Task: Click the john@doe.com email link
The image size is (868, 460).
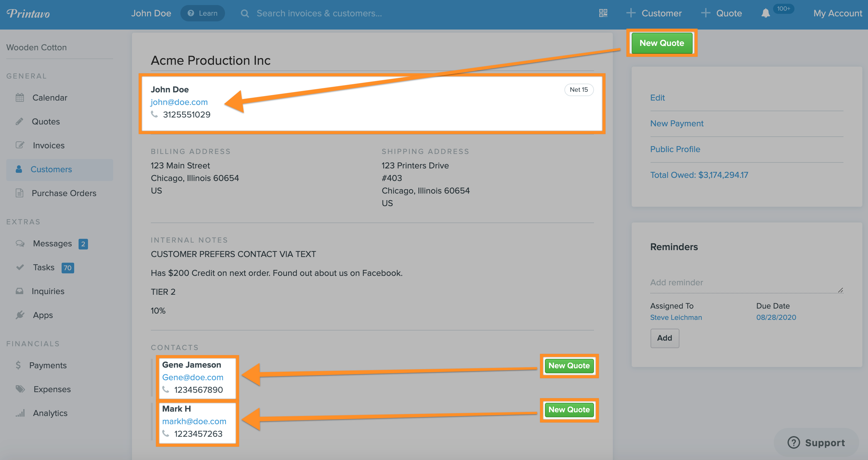Action: pos(179,102)
